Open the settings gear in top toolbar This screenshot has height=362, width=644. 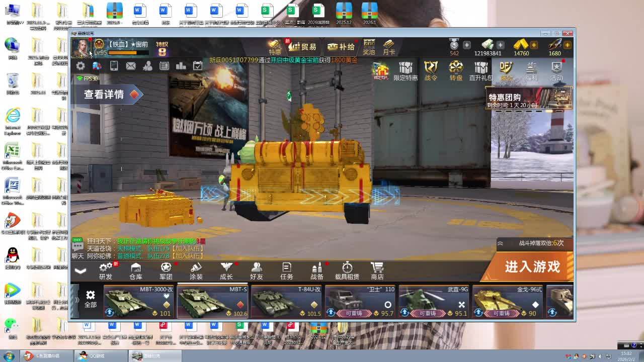[80, 66]
